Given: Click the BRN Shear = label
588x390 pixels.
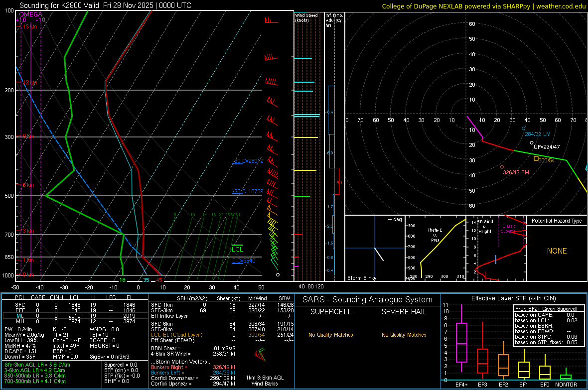Looking at the screenshot, I should [166, 348].
